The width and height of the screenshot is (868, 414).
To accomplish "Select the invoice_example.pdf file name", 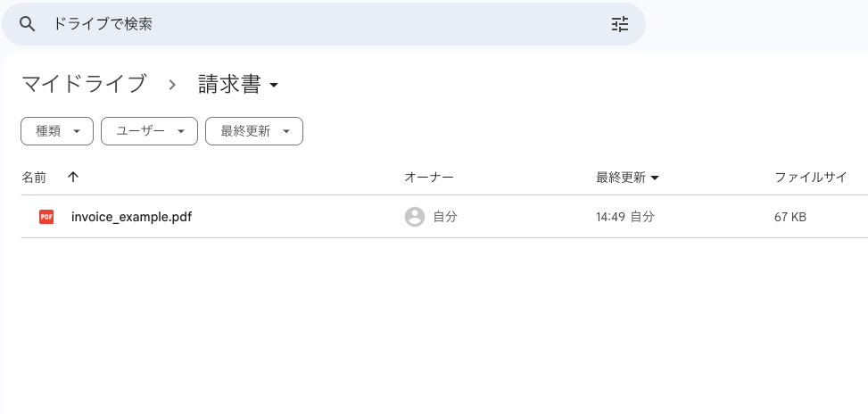I will pyautogui.click(x=131, y=217).
